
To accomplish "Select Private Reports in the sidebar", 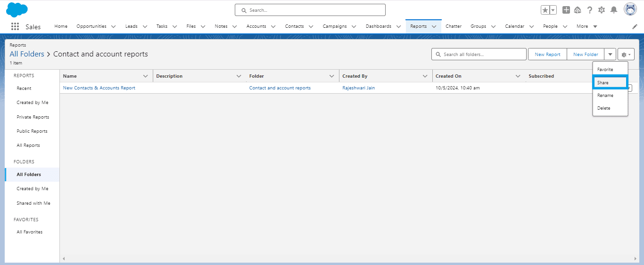I will click(x=33, y=117).
